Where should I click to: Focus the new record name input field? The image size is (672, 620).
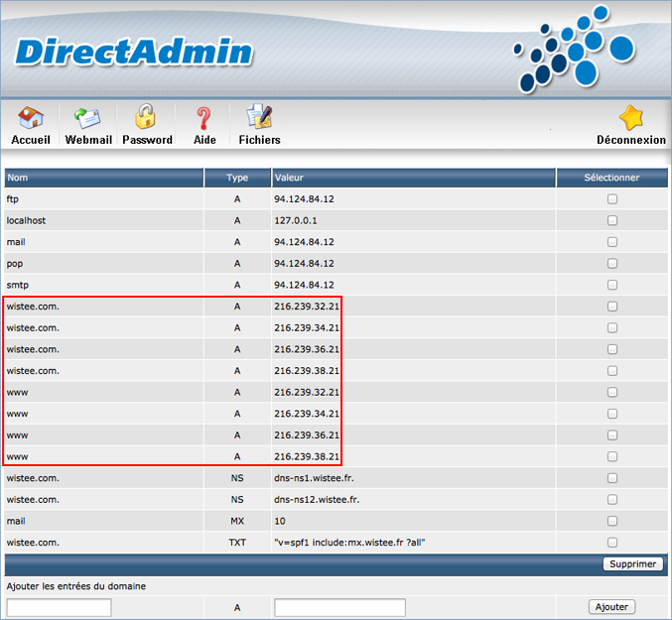click(60, 607)
